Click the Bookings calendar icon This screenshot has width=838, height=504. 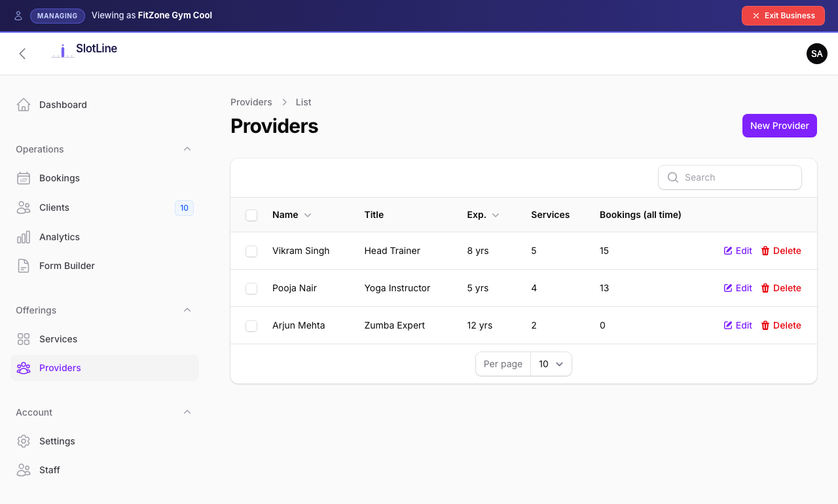tap(24, 178)
